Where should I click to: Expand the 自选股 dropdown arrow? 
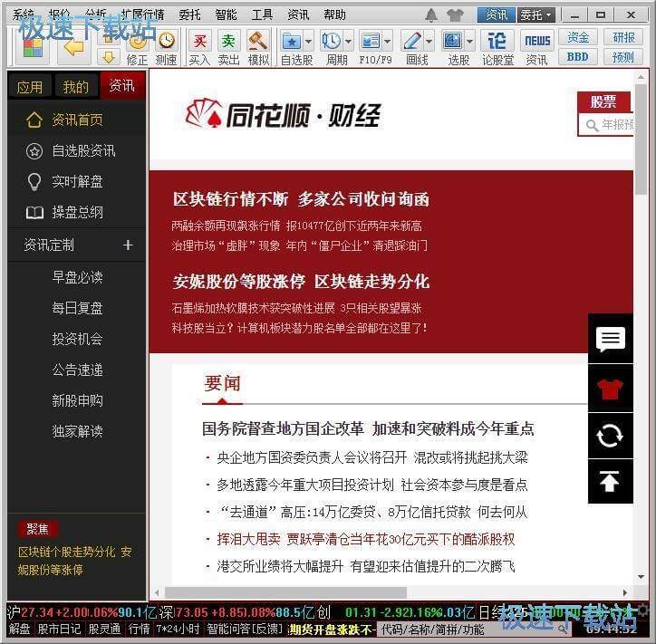[309, 41]
